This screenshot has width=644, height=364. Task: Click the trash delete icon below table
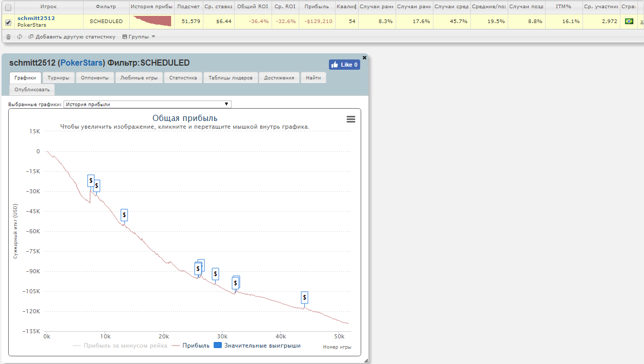click(8, 37)
